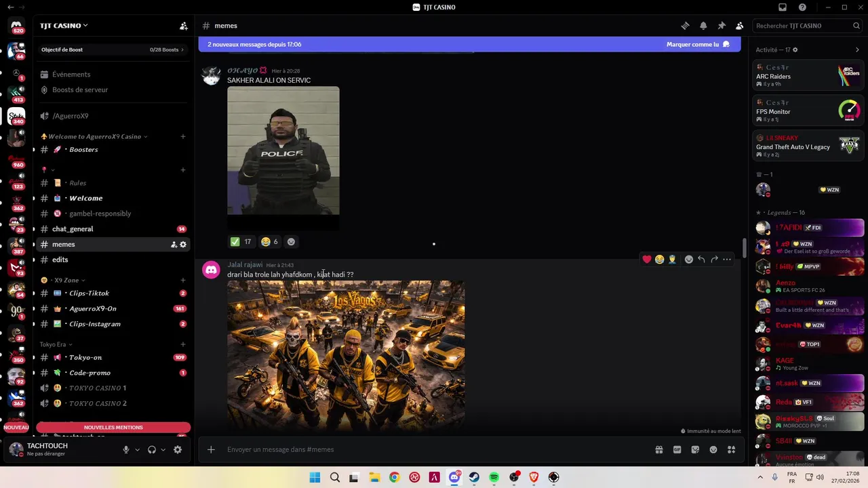Add joy emoji reaction from hover bar
The height and width of the screenshot is (488, 868).
coord(659,259)
